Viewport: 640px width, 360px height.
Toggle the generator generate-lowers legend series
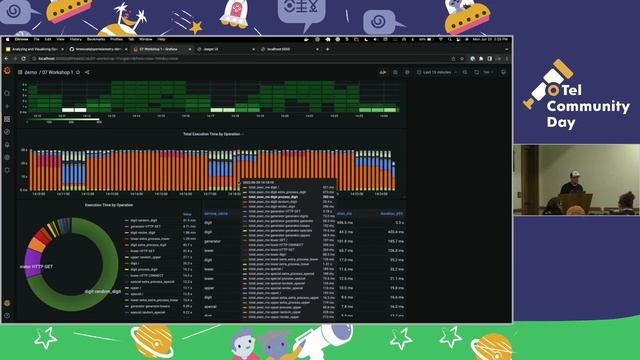150,306
